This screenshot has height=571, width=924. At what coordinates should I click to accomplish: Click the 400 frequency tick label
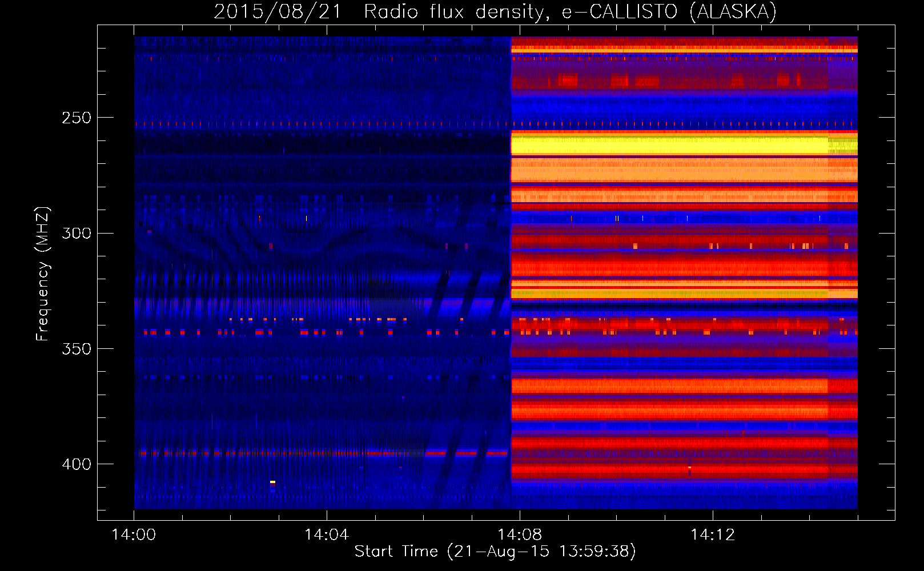(x=77, y=464)
